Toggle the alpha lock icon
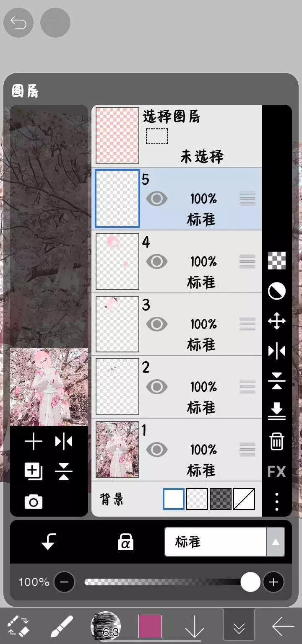Viewport: 302px width, 644px height. (125, 542)
